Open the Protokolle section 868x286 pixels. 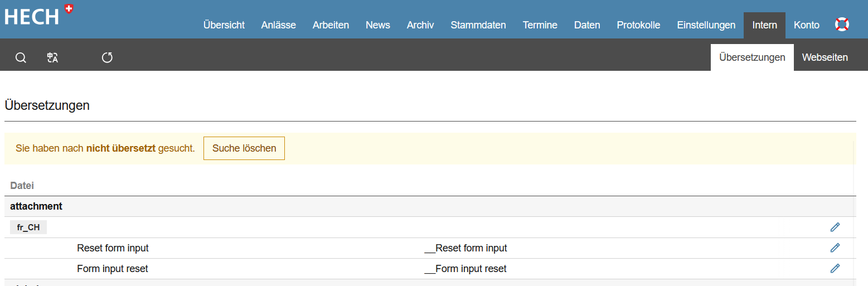[x=638, y=25]
